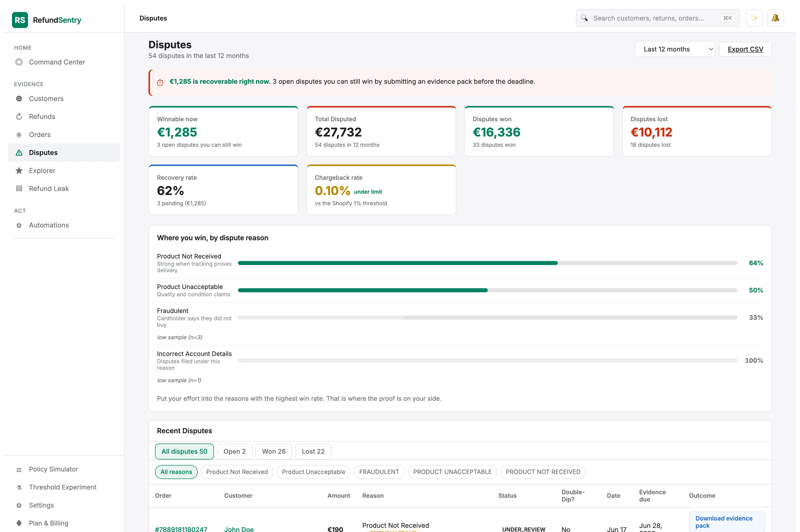Open Plan & Billing
Screen dimensions: 800x532
(64, 523)
